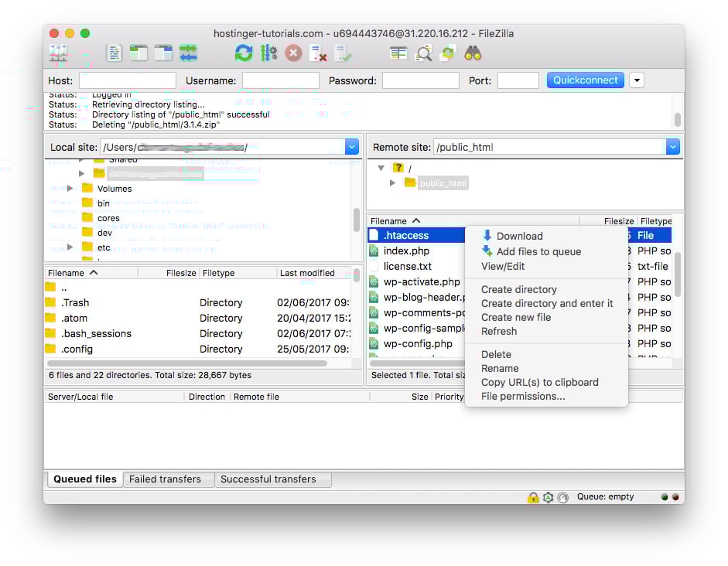Open the Remote site path dropdown

[673, 147]
